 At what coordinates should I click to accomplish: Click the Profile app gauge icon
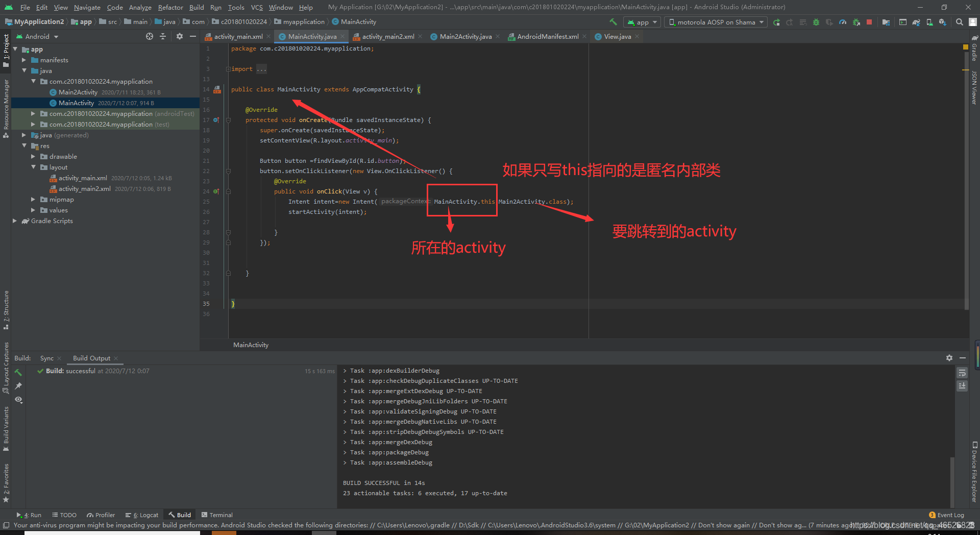(x=843, y=22)
